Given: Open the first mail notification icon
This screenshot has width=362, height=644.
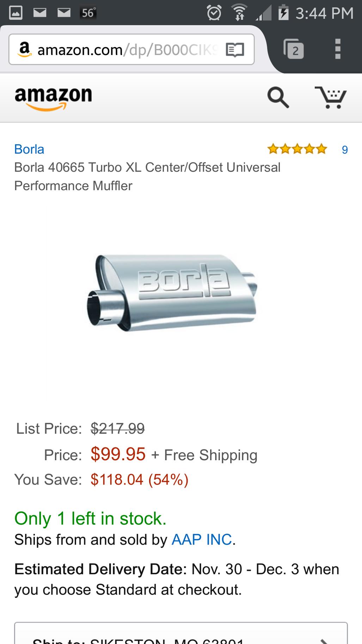Looking at the screenshot, I should (40, 13).
